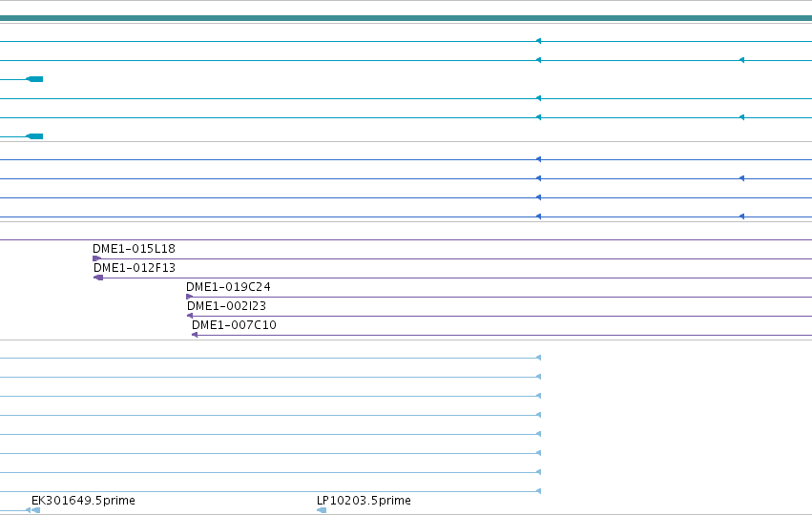
Task: Select the LP10203.5prime label
Action: coord(364,501)
